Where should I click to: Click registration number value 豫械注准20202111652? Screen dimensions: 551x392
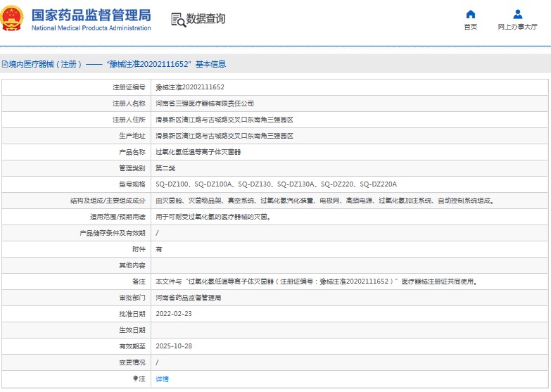point(189,87)
